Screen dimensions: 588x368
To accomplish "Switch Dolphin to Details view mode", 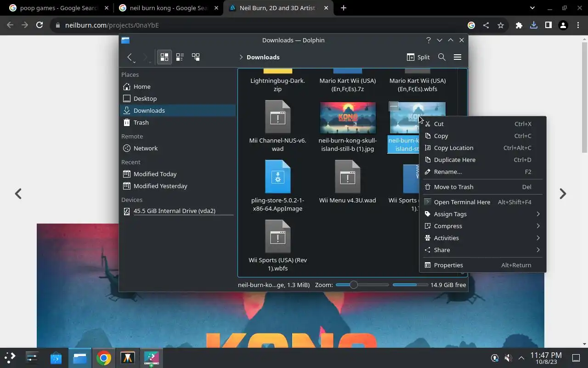I will pyautogui.click(x=196, y=57).
